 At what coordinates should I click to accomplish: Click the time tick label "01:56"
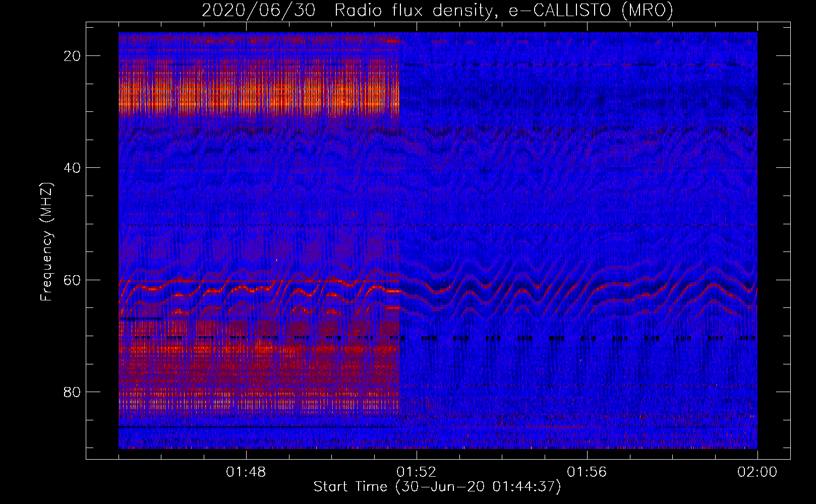pyautogui.click(x=587, y=472)
